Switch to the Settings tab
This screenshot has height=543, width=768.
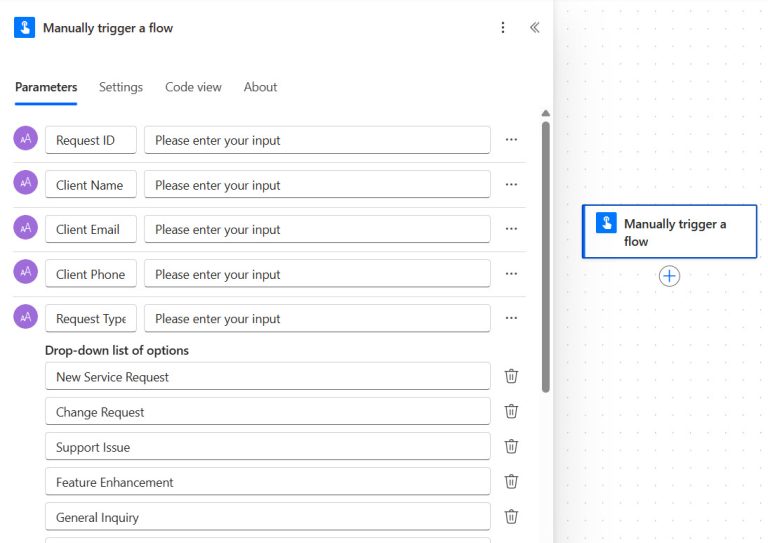point(121,87)
